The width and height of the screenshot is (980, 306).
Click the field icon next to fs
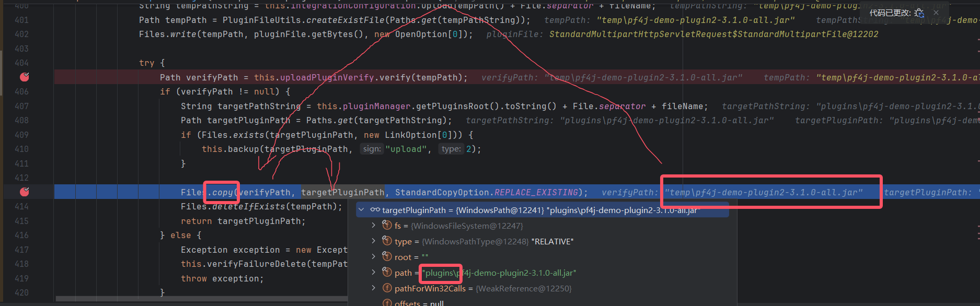coord(387,225)
